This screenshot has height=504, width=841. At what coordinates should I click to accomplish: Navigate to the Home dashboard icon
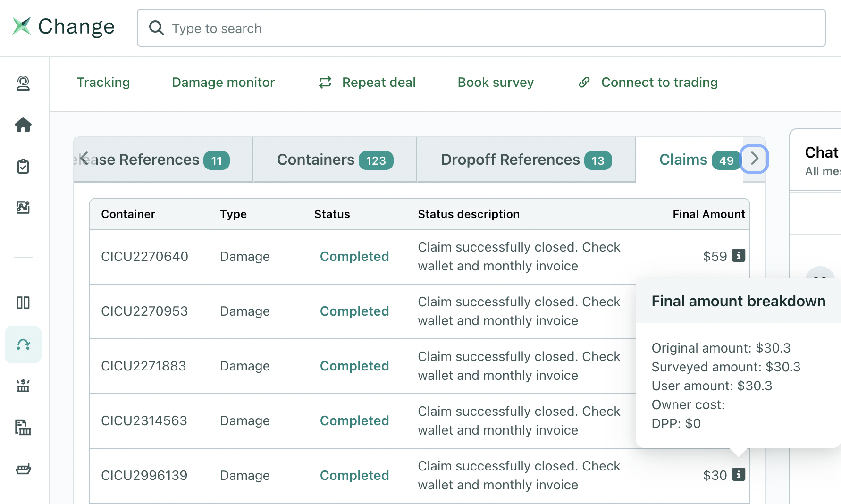(x=23, y=125)
